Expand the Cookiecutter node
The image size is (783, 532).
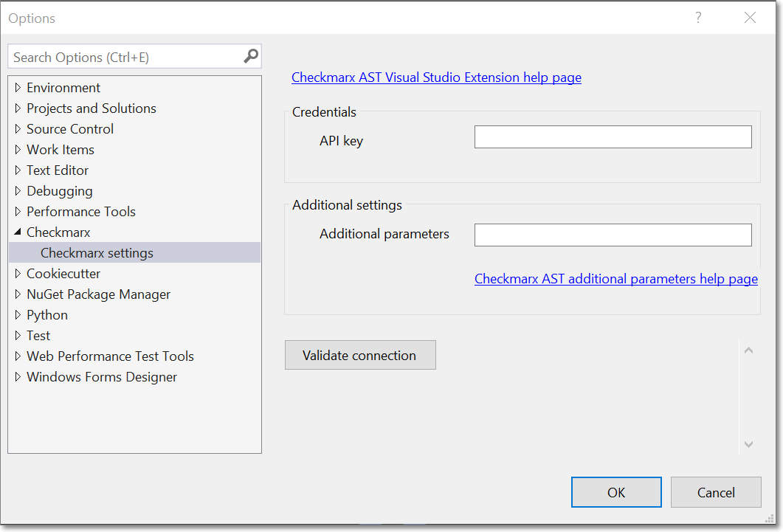(18, 274)
